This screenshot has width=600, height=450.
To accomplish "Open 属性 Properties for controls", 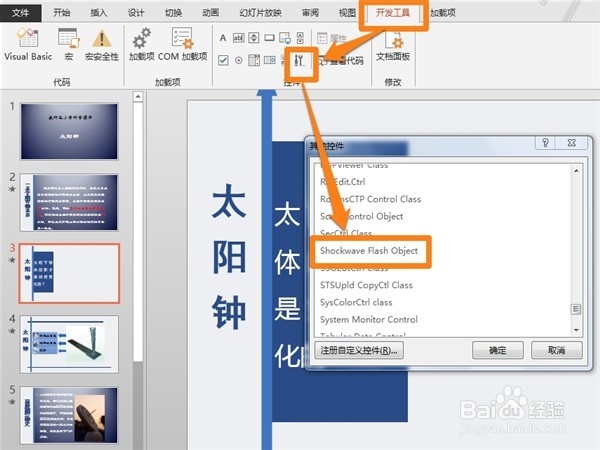I will pos(332,38).
